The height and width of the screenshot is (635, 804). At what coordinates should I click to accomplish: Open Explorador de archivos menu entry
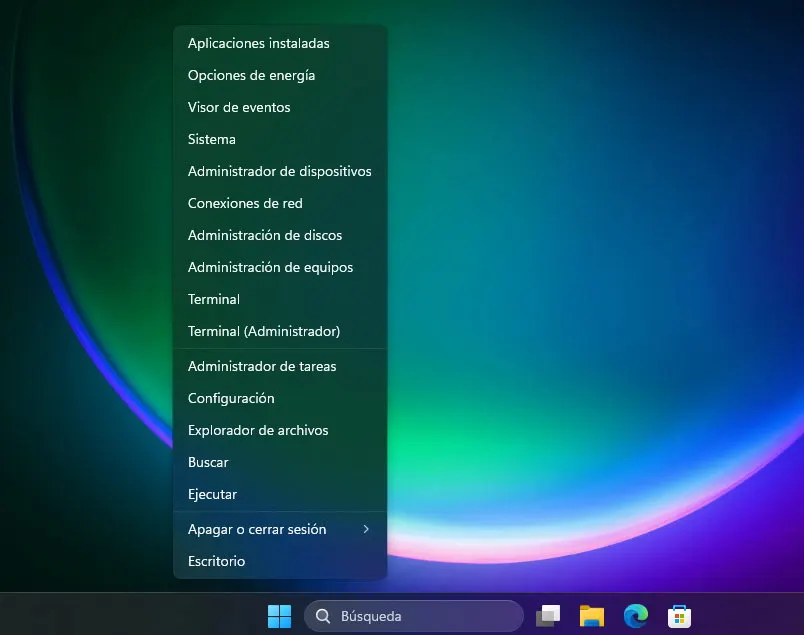click(x=280, y=430)
